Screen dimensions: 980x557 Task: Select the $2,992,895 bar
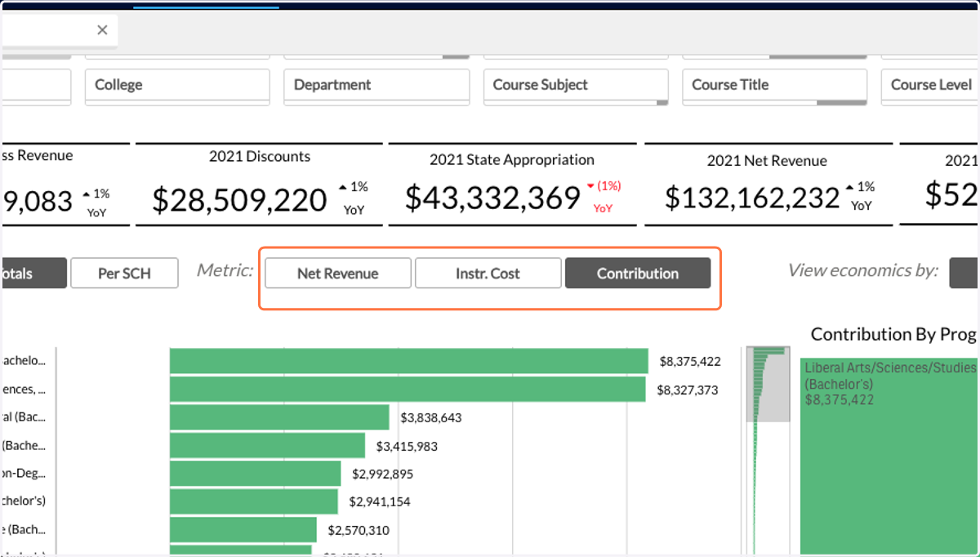click(x=255, y=474)
